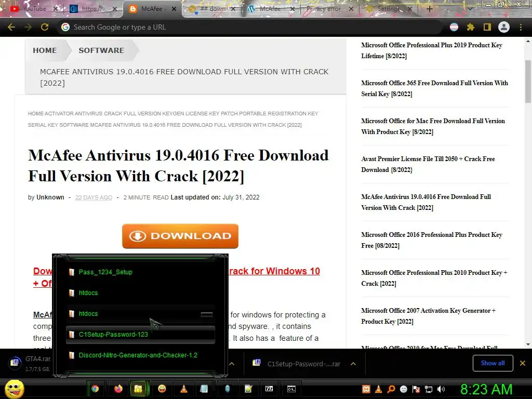Open the Notepad++ taskbar icon
This screenshot has height=399, width=532.
248,389
